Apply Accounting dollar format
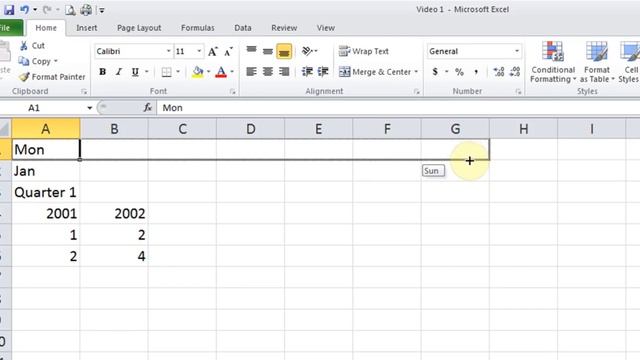This screenshot has height=360, width=640. coord(435,72)
